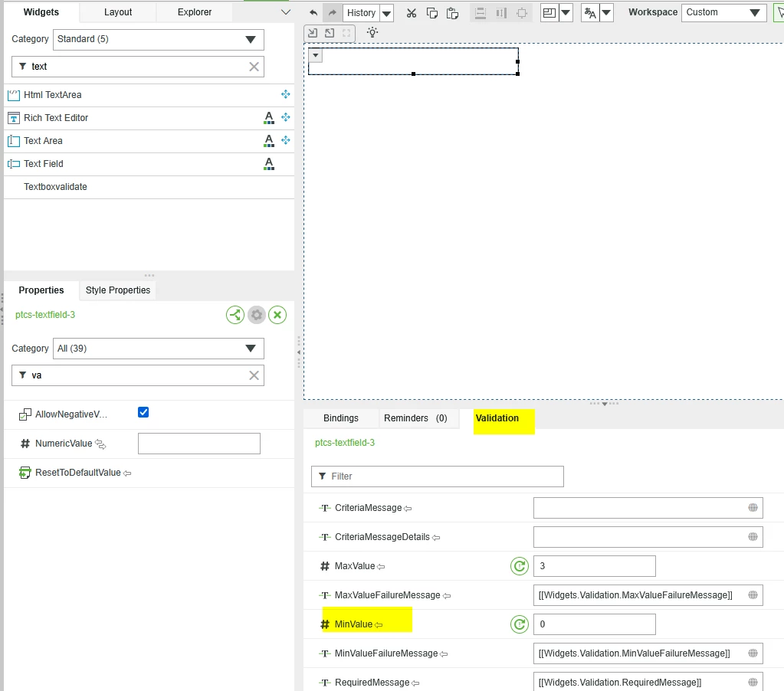Paste widget from clipboard icon
This screenshot has height=691, width=784.
(452, 13)
